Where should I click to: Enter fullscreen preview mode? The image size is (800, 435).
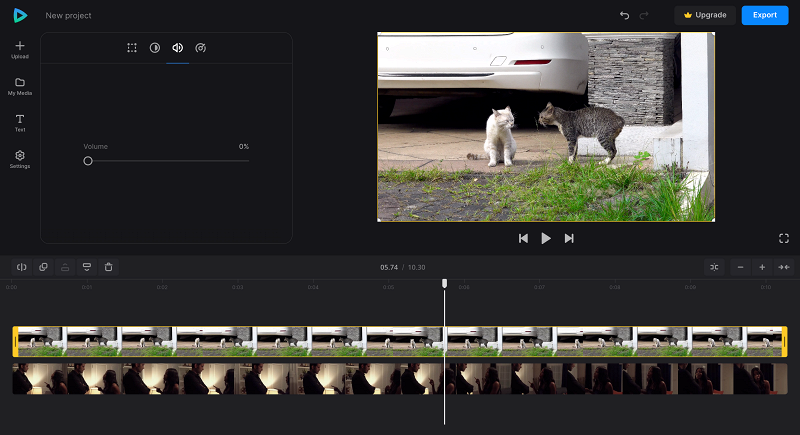pos(784,239)
